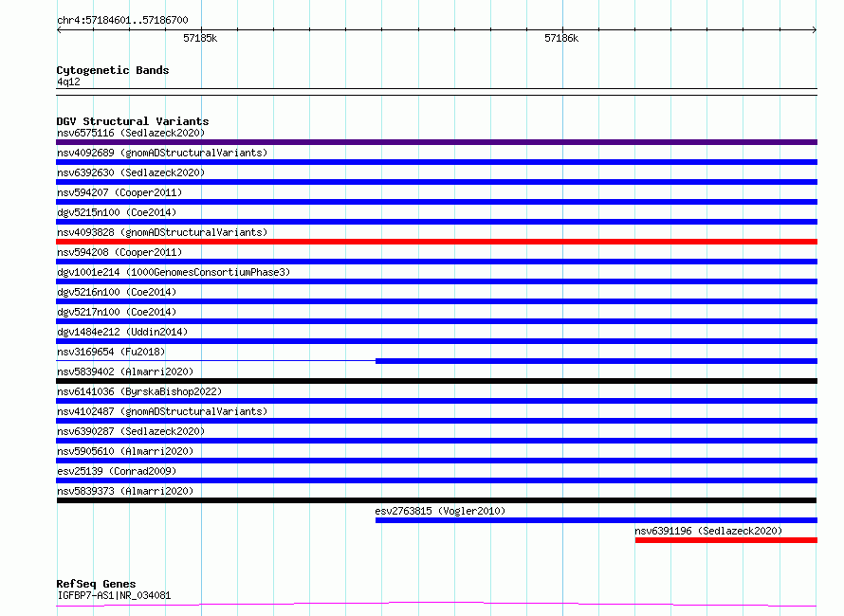Select dgv1001e214 (1000GenomesConsortiumPhase3) label

click(x=174, y=272)
